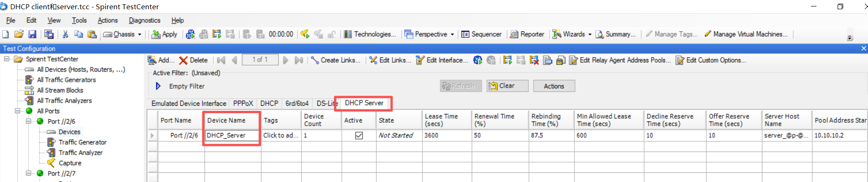Open the Diagnostics menu

coord(145,20)
